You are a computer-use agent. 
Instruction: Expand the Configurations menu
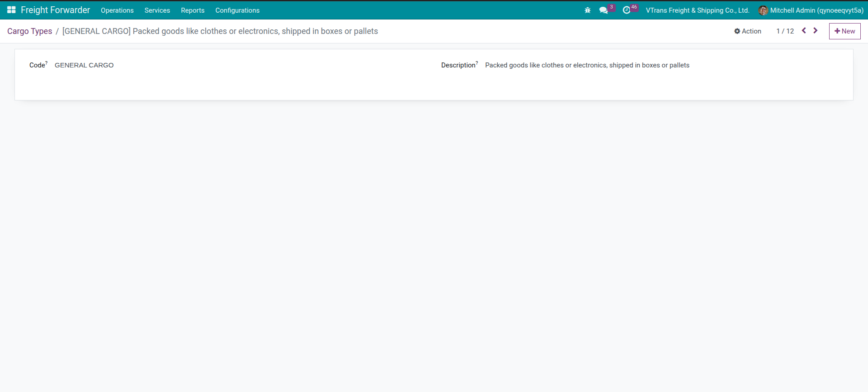(237, 10)
